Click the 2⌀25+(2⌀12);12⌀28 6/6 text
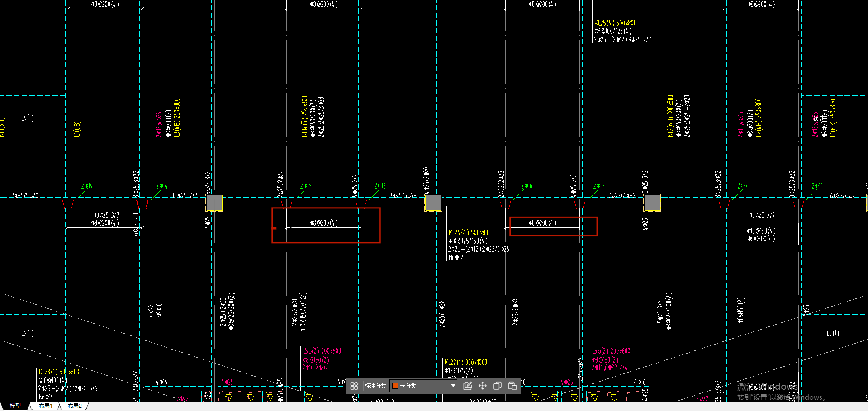Screen dimensions: 868x411 pyautogui.click(x=67, y=388)
